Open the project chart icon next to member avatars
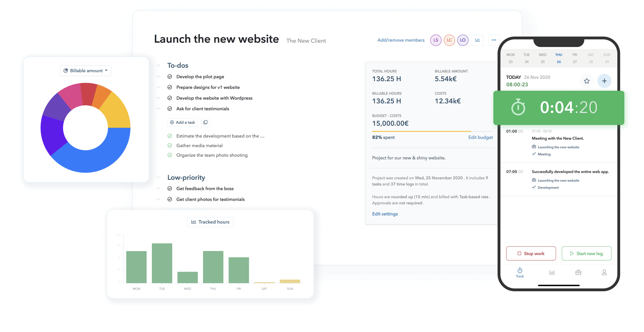644x332 pixels. tap(477, 40)
